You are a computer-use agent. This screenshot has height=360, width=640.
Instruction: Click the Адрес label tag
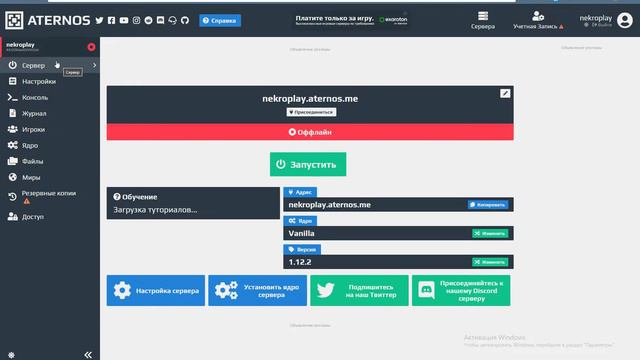coord(300,192)
